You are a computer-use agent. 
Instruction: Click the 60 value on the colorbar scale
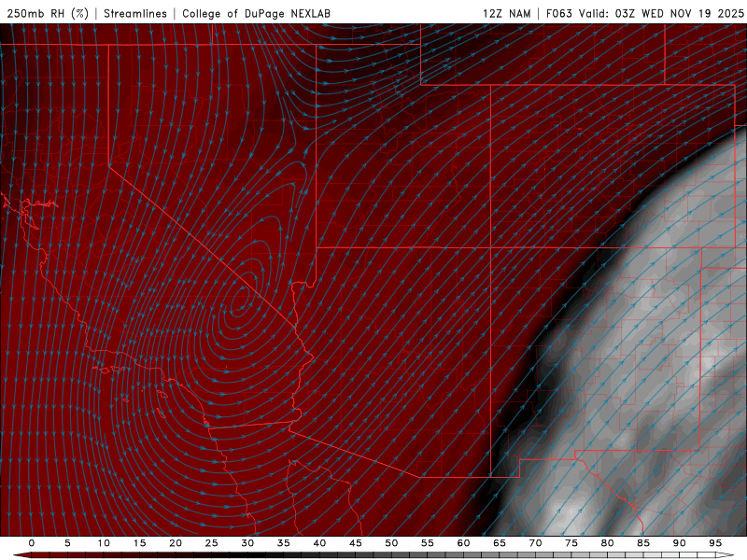(x=463, y=543)
